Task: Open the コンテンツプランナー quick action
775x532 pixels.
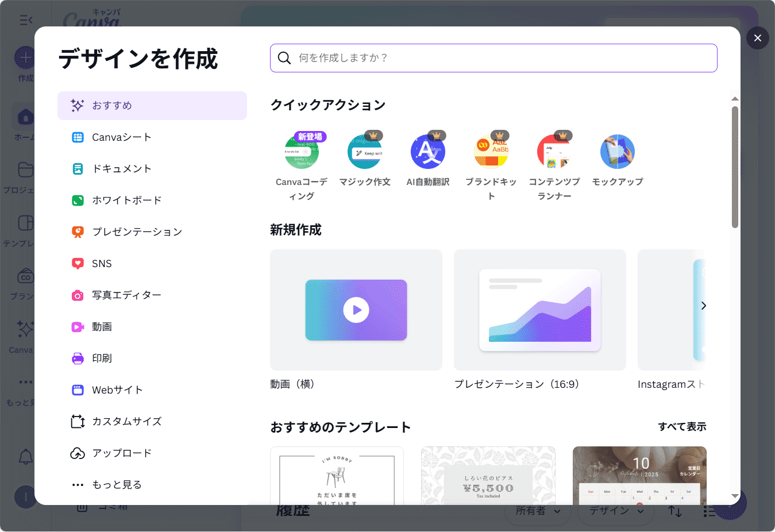Action: 554,152
